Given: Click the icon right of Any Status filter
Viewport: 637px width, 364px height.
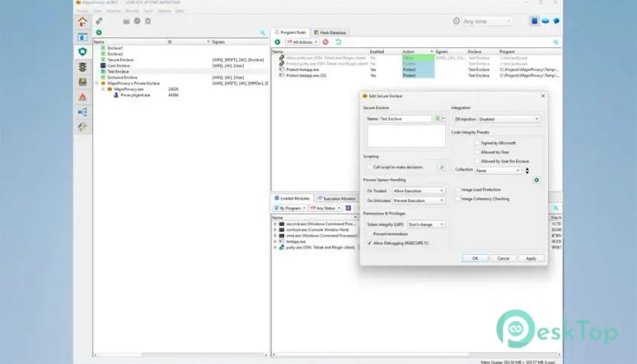Looking at the screenshot, I should (349, 208).
